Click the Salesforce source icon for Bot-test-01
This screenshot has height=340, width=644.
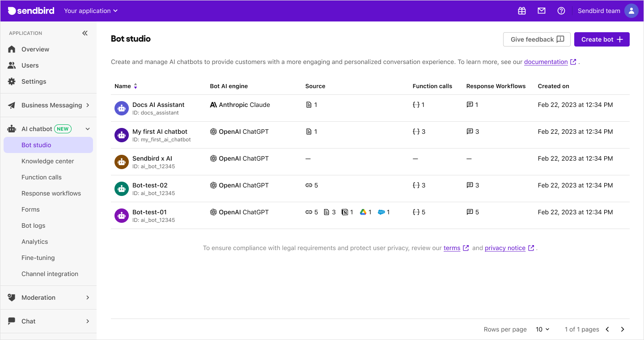(381, 212)
